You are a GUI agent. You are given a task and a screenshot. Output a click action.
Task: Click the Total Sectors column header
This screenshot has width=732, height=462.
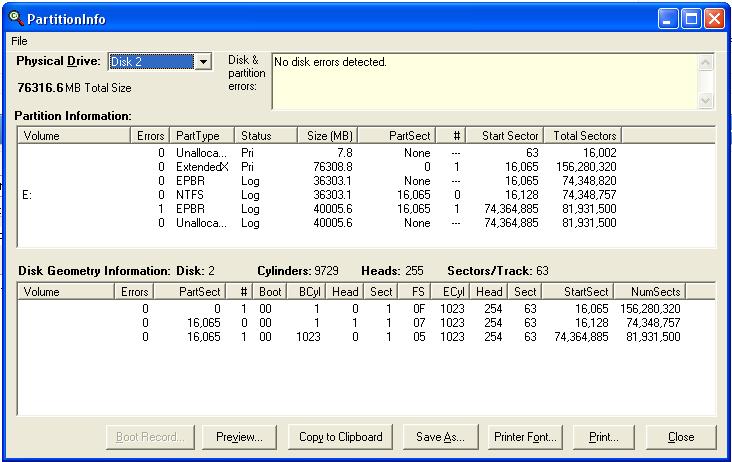tap(583, 136)
